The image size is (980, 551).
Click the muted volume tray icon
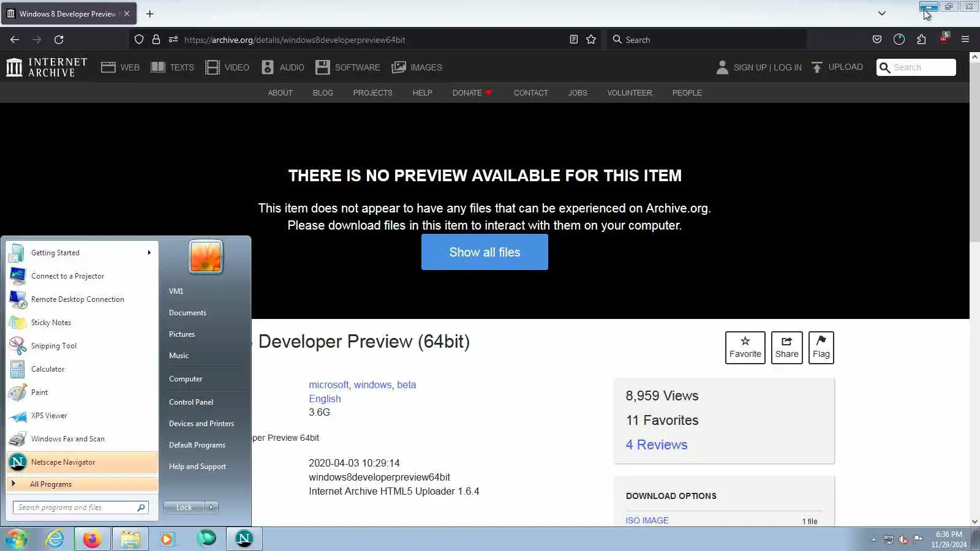click(x=903, y=539)
